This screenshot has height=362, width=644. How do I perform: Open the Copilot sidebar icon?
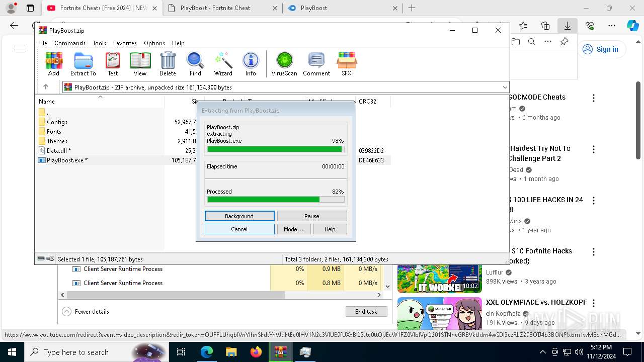(x=632, y=26)
